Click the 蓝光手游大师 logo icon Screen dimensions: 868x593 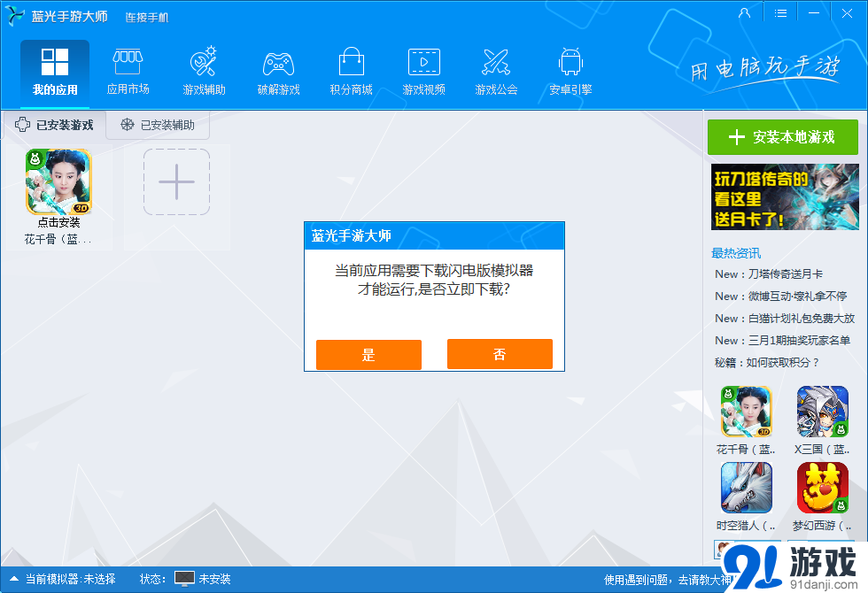coord(15,16)
